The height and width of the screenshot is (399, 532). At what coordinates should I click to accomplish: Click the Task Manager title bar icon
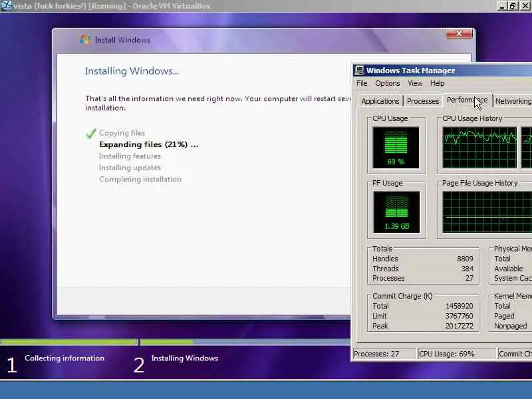pos(359,70)
